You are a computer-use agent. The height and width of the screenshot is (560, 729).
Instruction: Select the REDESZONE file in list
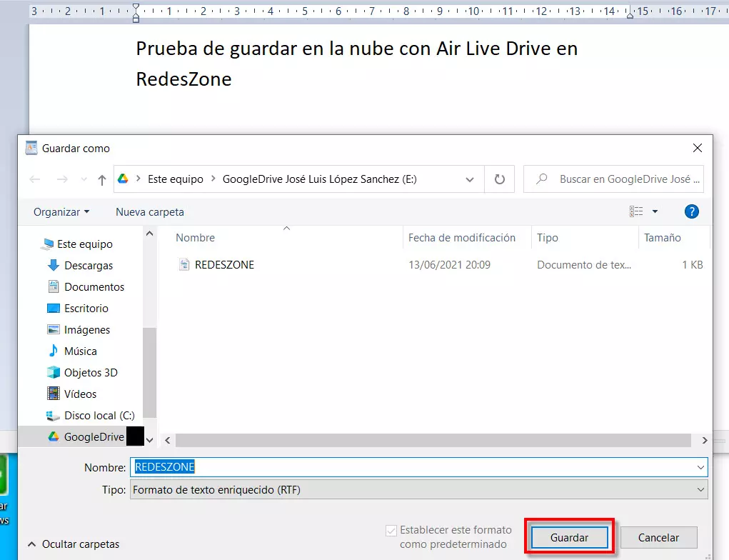[x=224, y=265]
